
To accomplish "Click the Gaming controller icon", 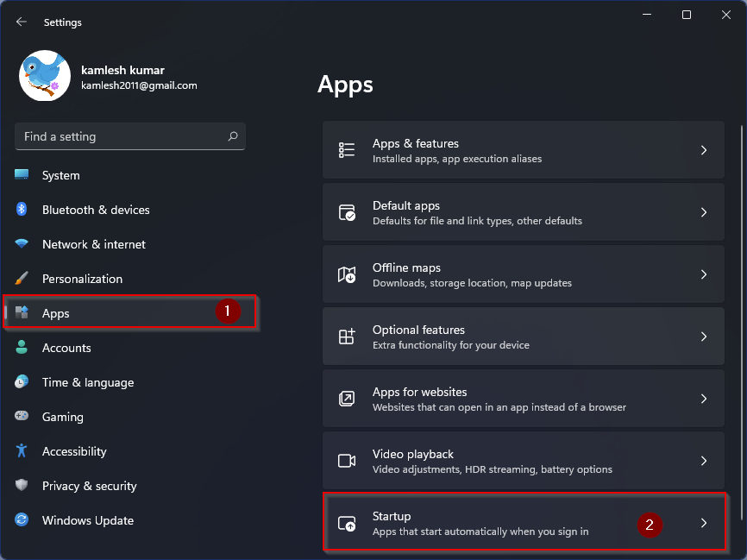I will point(22,417).
